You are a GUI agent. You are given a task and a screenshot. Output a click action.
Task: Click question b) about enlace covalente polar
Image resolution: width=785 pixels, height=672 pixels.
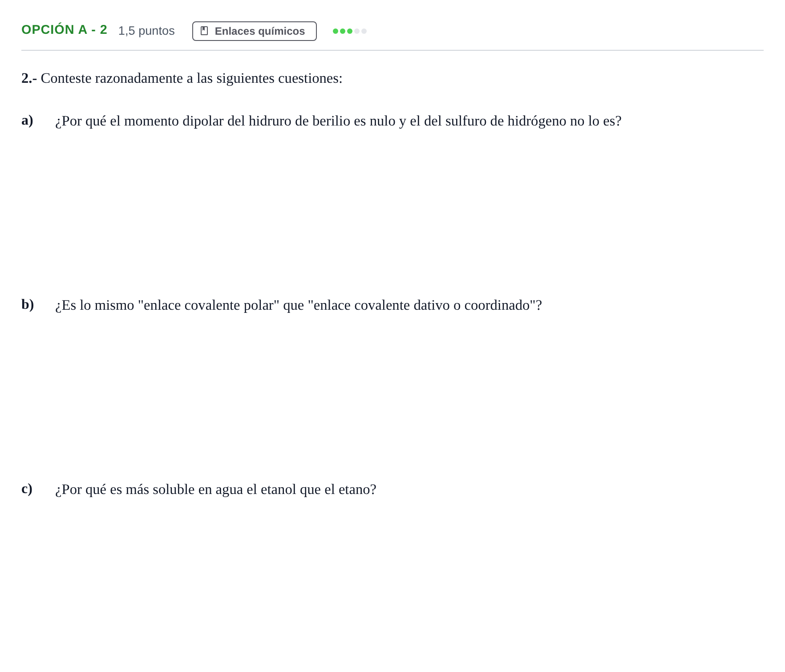(x=299, y=305)
